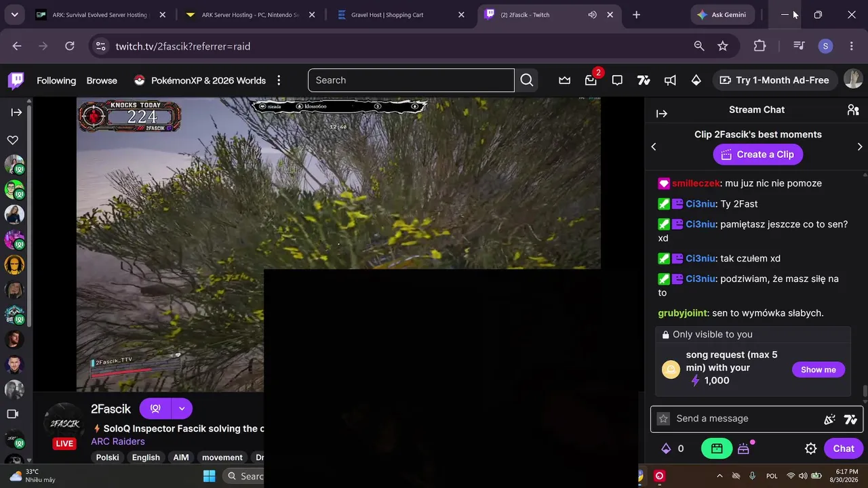
Task: Open the Windows Start button
Action: click(x=209, y=476)
